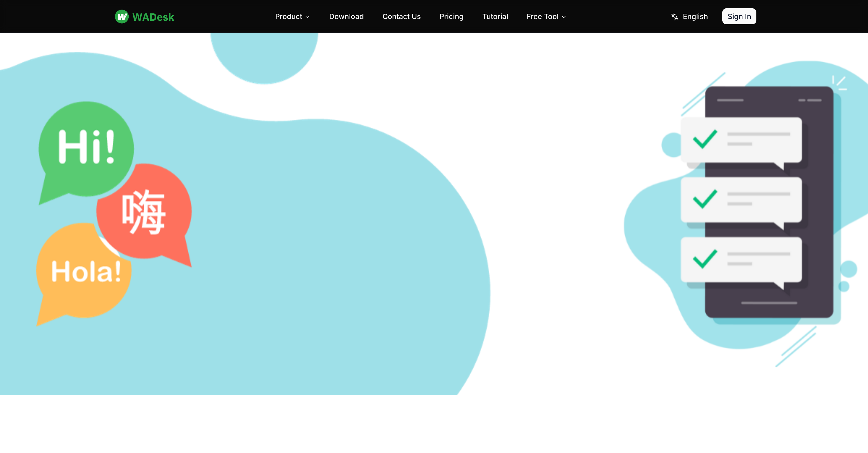Open the Download page
This screenshot has height=453, width=868.
coord(346,16)
